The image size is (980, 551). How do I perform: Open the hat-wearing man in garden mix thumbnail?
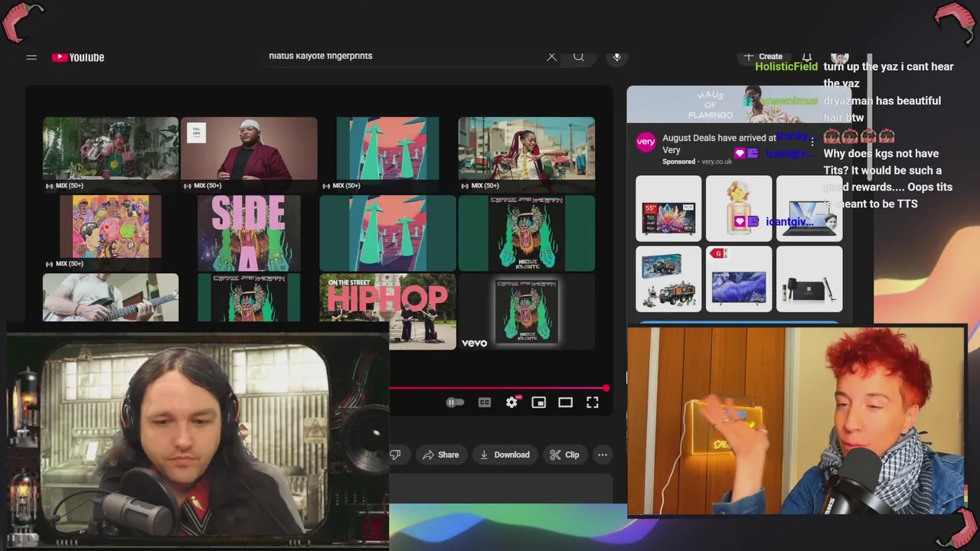click(x=110, y=154)
